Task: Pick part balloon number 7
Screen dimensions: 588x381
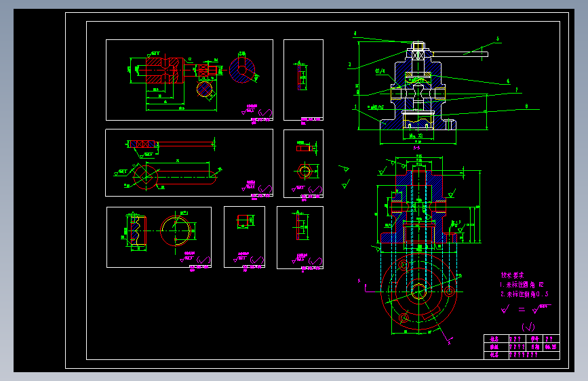Action: point(516,90)
